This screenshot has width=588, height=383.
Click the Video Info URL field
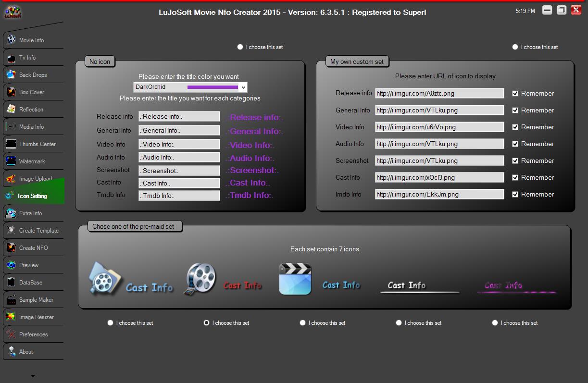[x=439, y=127]
